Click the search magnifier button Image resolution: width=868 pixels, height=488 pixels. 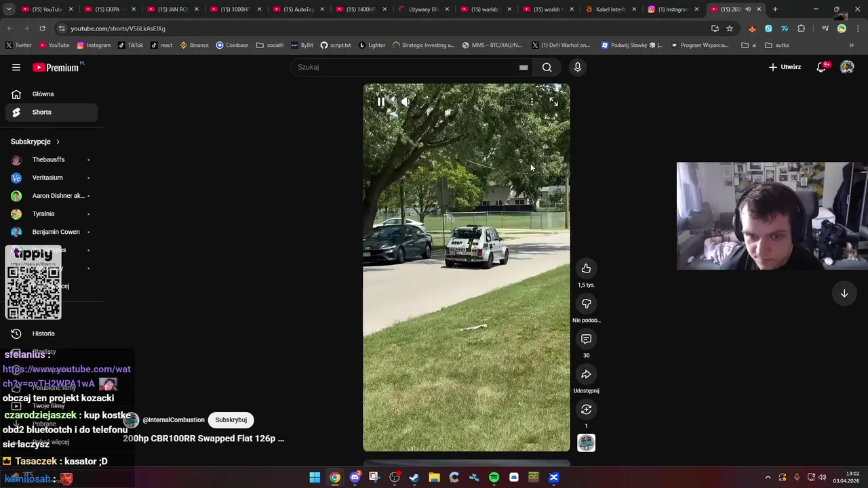[x=547, y=67]
